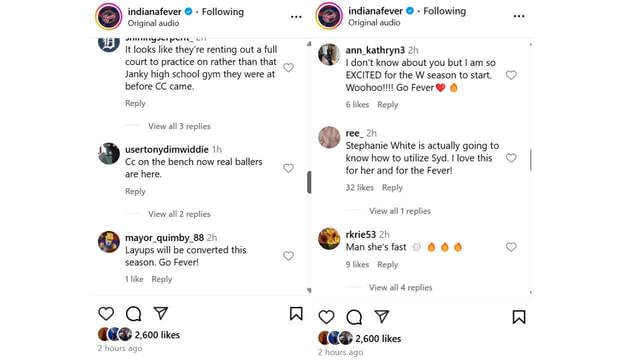Save post using left panel bookmark icon
The width and height of the screenshot is (640, 360).
pyautogui.click(x=296, y=313)
